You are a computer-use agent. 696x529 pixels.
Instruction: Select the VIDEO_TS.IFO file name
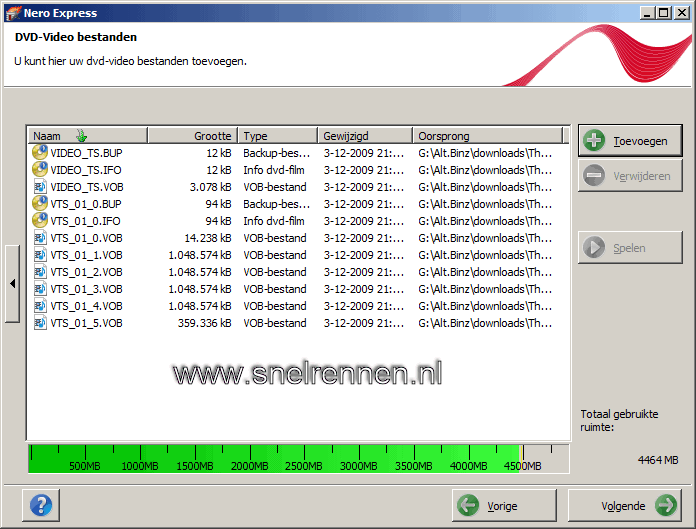point(86,170)
